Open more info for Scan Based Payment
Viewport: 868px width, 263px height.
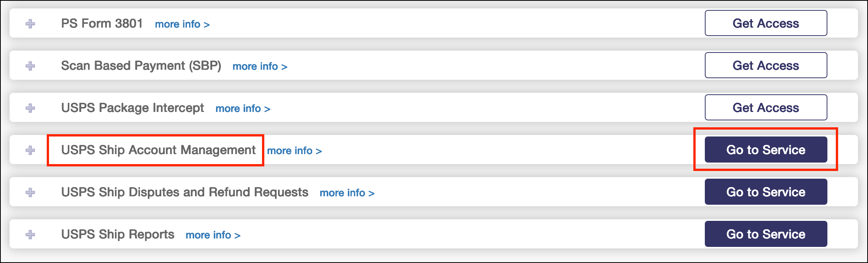[260, 66]
